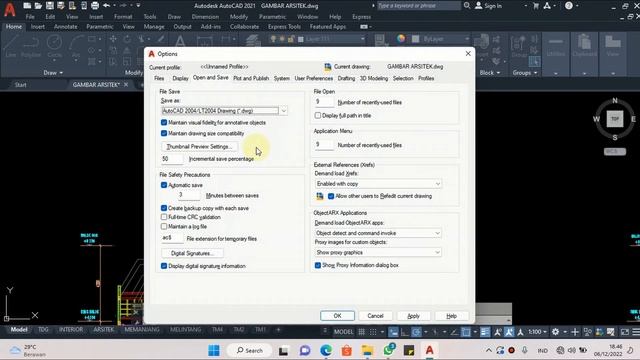Screen dimensions: 640x360
Task: Uncheck Maintain visual fidelity for annotative objects
Action: pos(164,122)
